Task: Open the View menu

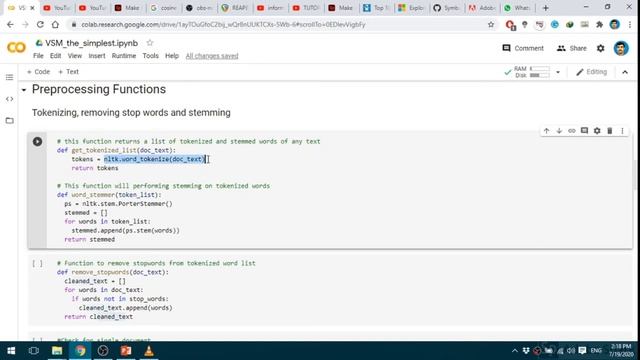Action: coord(75,56)
